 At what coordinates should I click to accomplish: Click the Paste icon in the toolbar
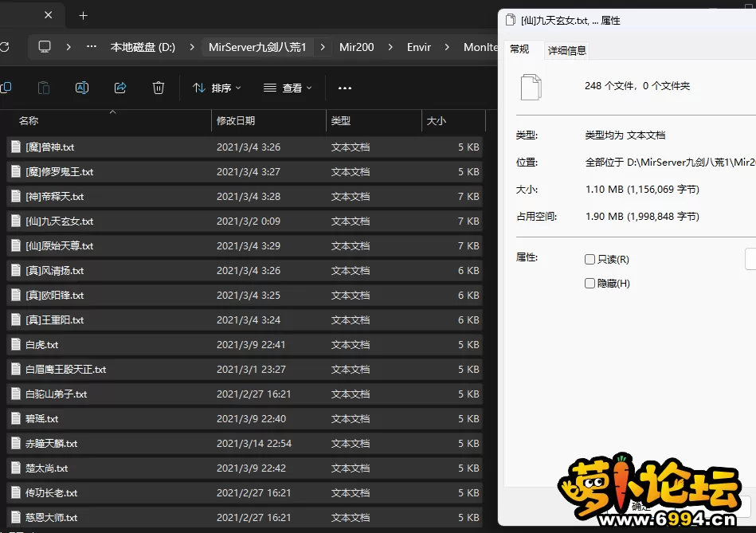tap(43, 88)
